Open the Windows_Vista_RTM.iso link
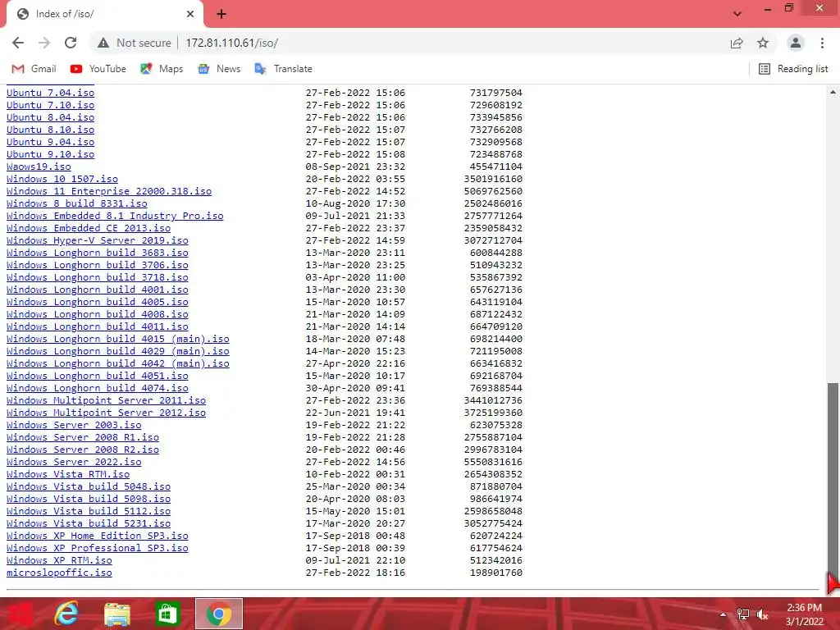This screenshot has height=630, width=840. click(68, 475)
